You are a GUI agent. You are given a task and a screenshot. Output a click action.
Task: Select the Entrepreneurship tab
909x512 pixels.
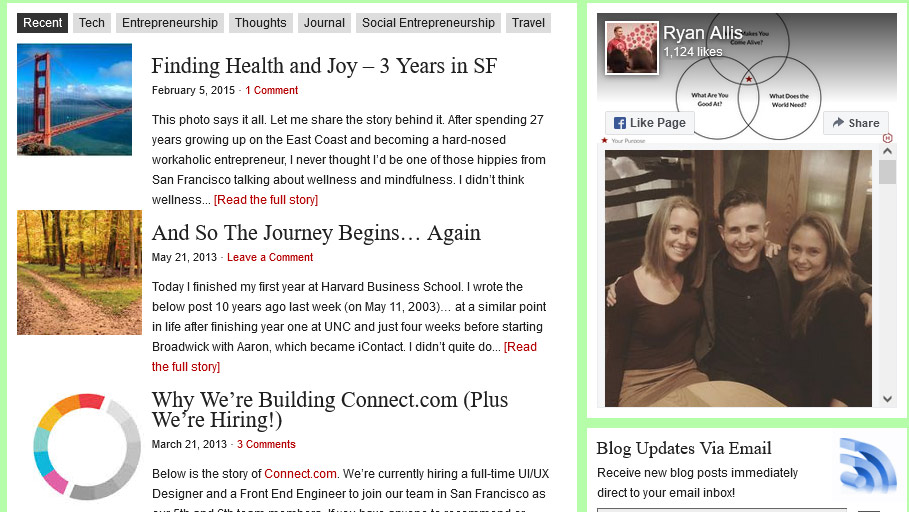pos(170,23)
